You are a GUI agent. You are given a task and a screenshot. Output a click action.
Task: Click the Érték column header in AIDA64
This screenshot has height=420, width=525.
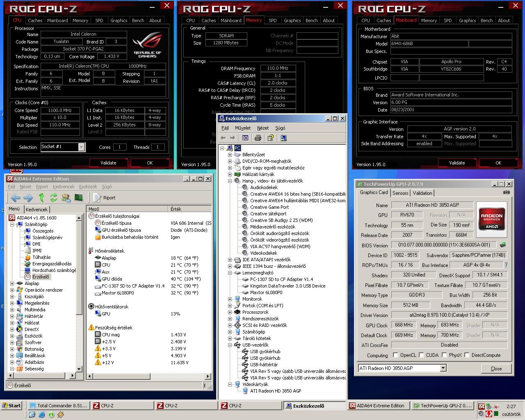(x=190, y=209)
